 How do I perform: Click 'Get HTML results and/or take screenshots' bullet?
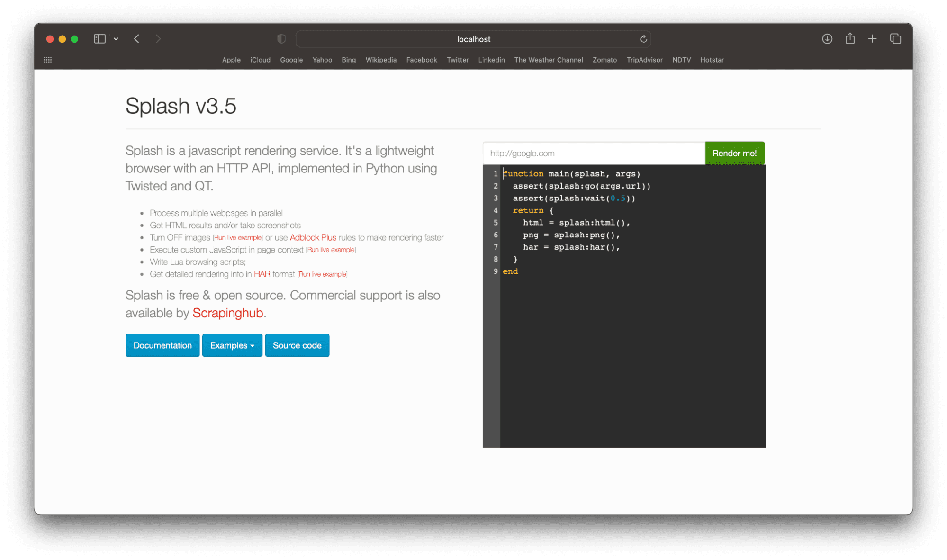225,226
